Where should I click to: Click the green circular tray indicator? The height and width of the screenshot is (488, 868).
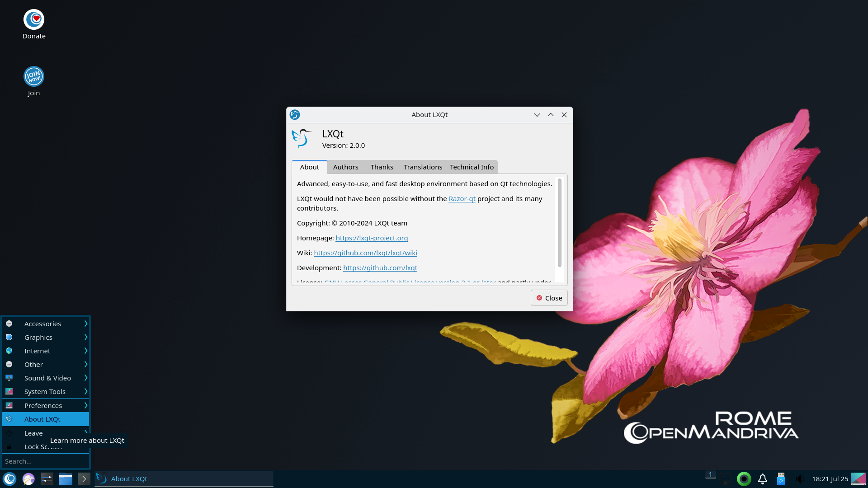pyautogui.click(x=744, y=479)
